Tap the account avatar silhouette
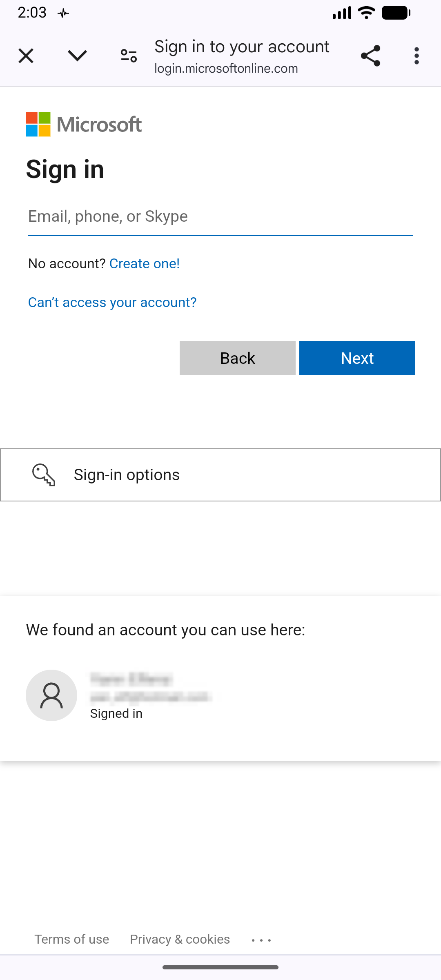This screenshot has width=441, height=980. (x=51, y=696)
